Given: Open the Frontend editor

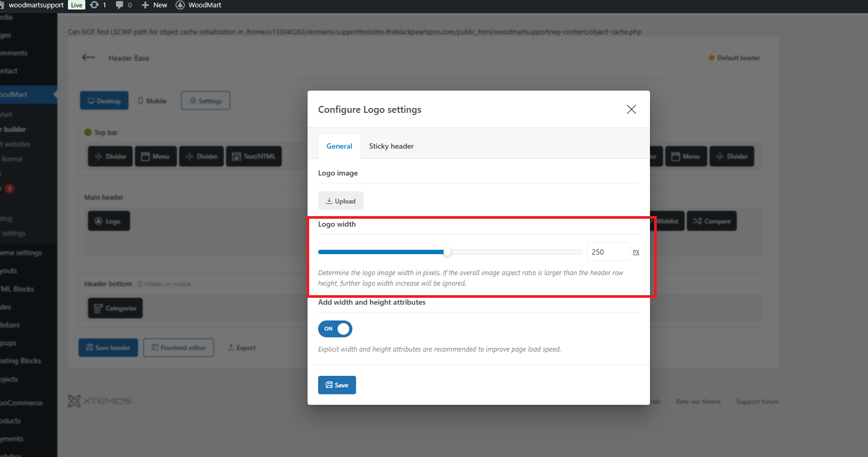Looking at the screenshot, I should pos(179,347).
